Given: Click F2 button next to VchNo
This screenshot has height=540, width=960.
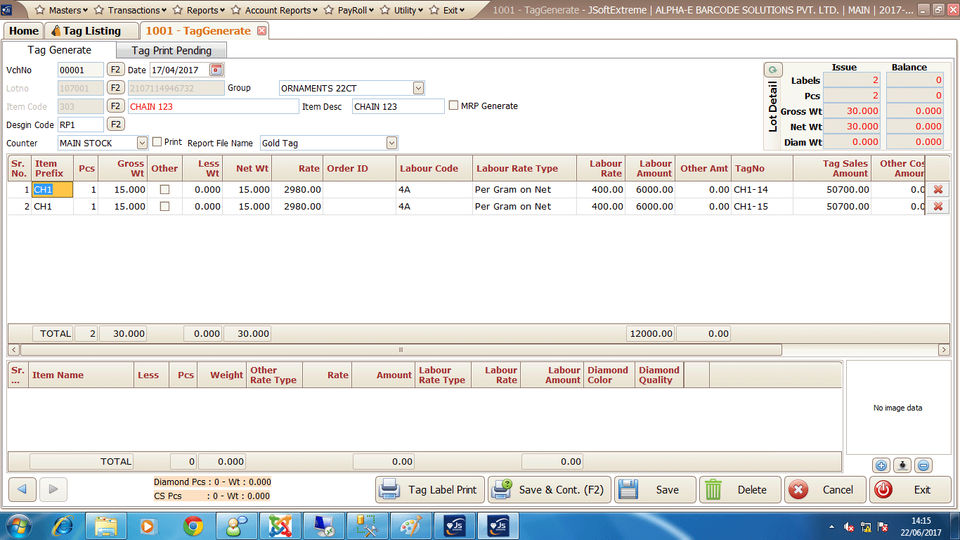Looking at the screenshot, I should [115, 70].
